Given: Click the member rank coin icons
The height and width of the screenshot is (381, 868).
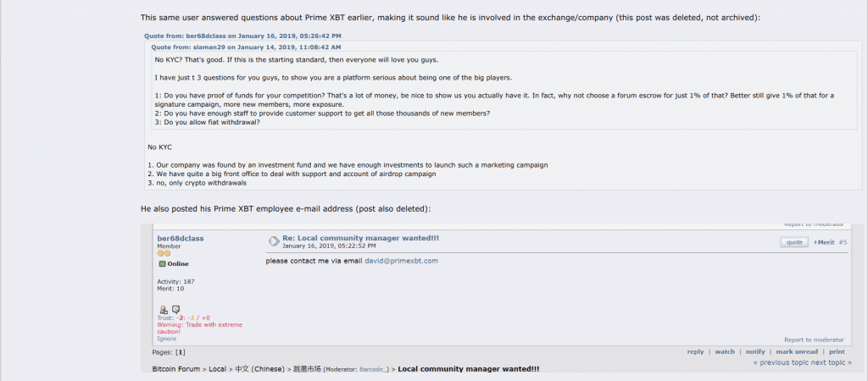Looking at the screenshot, I should pyautogui.click(x=164, y=253).
